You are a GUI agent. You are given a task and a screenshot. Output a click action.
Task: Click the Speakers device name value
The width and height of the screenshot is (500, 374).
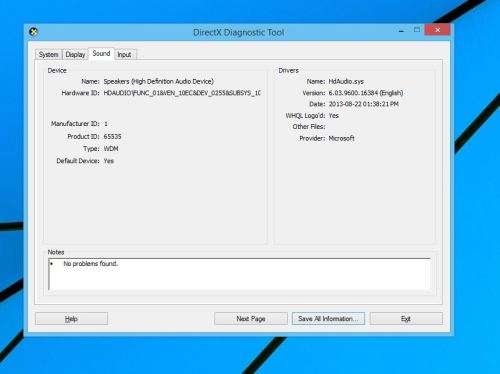pos(159,81)
